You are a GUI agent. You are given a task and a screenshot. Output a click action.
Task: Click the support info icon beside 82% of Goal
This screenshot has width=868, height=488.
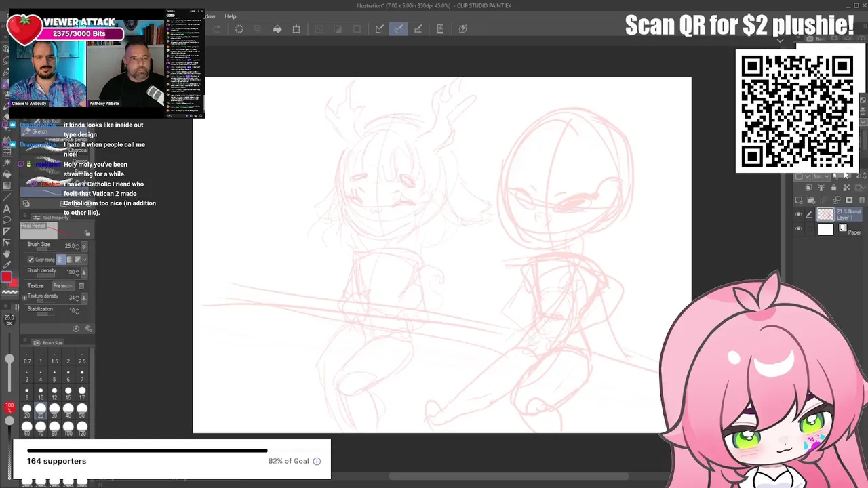317,461
